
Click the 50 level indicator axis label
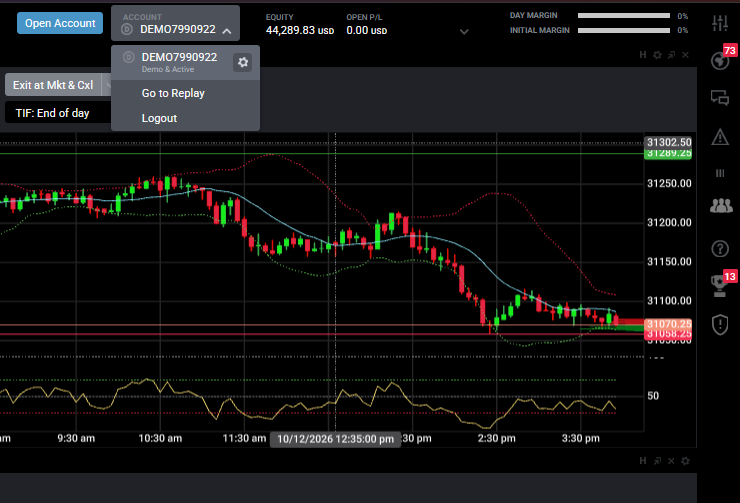653,396
